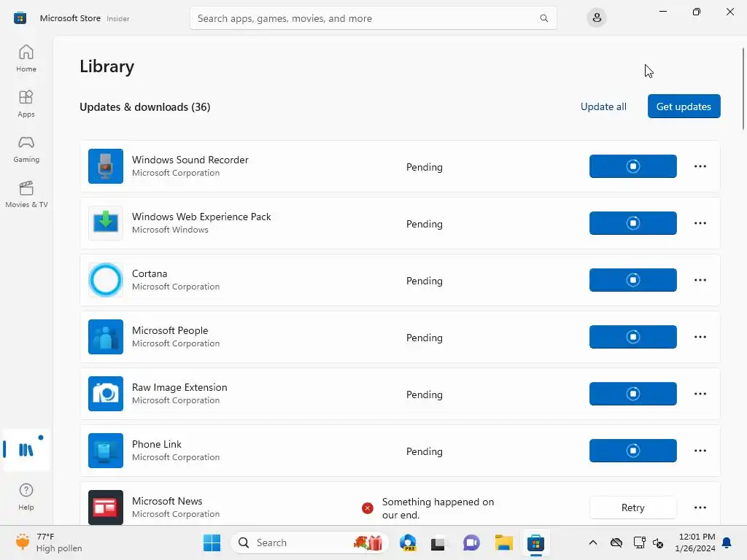Click the Microsoft News title

(x=167, y=501)
